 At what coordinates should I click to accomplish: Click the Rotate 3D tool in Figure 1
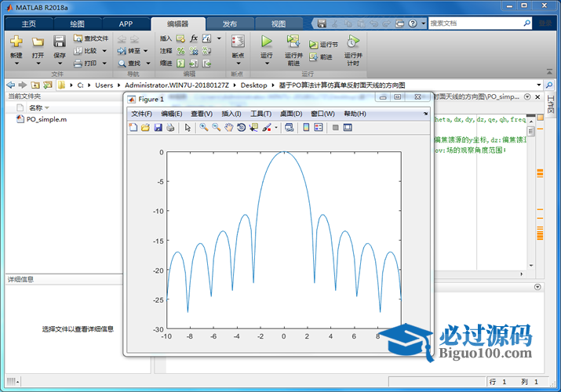coord(241,127)
